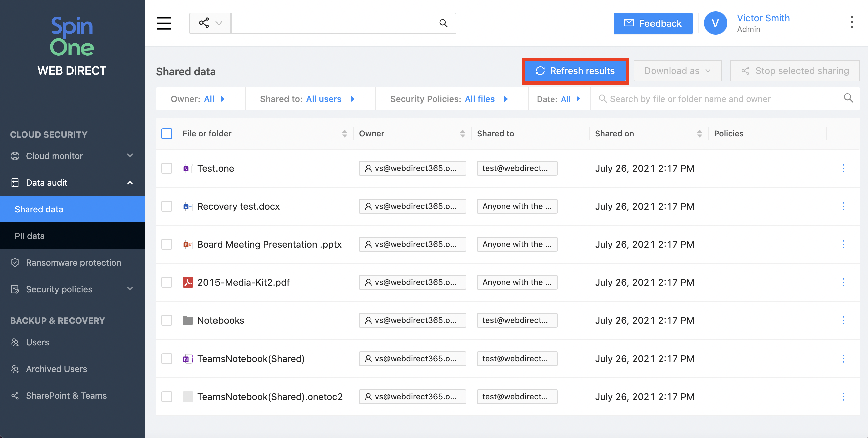Image resolution: width=868 pixels, height=438 pixels.
Task: Sort by the Shared on column
Action: [699, 134]
